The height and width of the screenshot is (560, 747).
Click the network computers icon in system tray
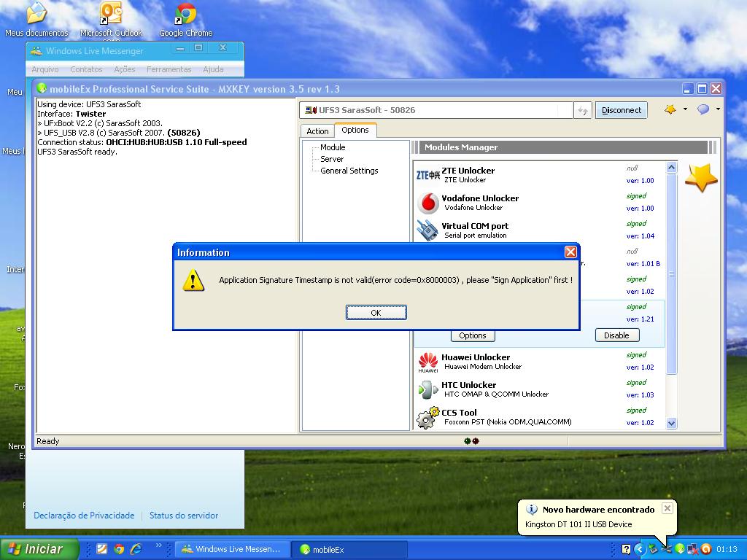pos(693,549)
